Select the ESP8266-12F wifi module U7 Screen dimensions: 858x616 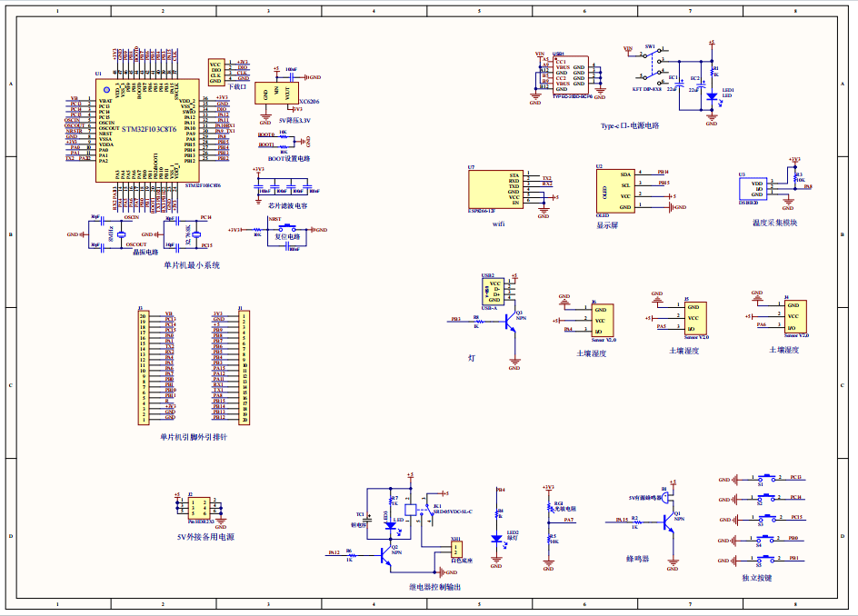click(x=495, y=189)
